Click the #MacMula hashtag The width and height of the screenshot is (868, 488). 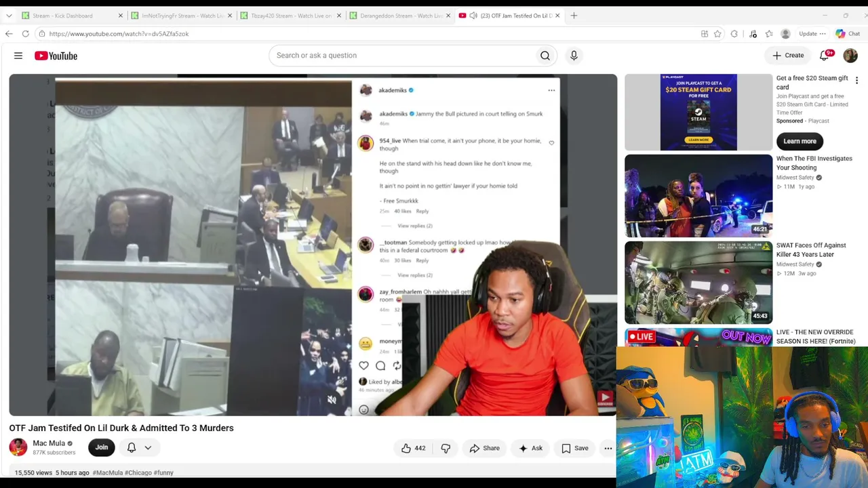coord(108,472)
